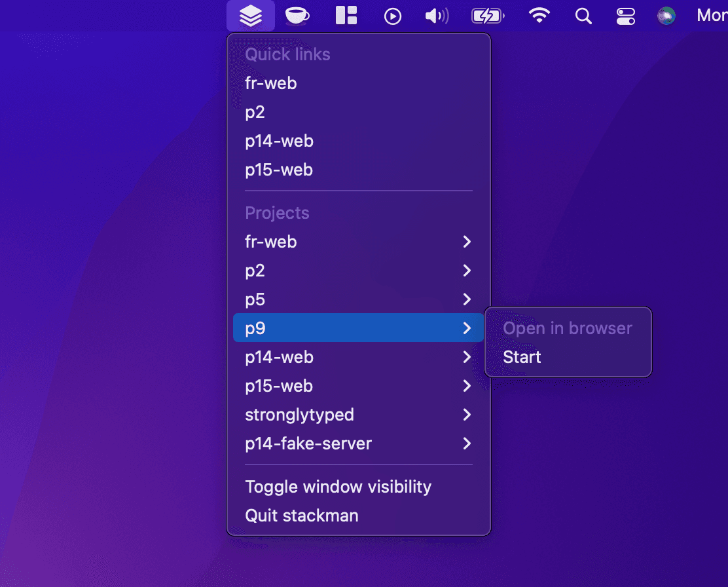Expand p2 project submenu chevron
The height and width of the screenshot is (587, 728).
pyautogui.click(x=467, y=271)
